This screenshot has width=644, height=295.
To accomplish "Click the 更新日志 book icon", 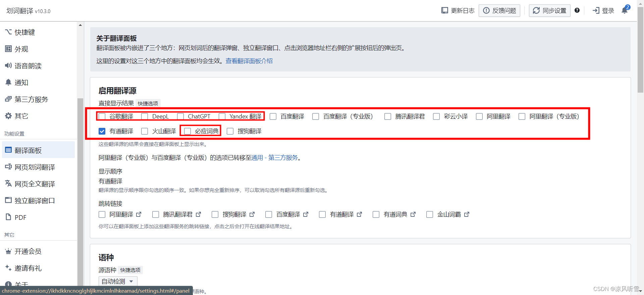I will (445, 10).
